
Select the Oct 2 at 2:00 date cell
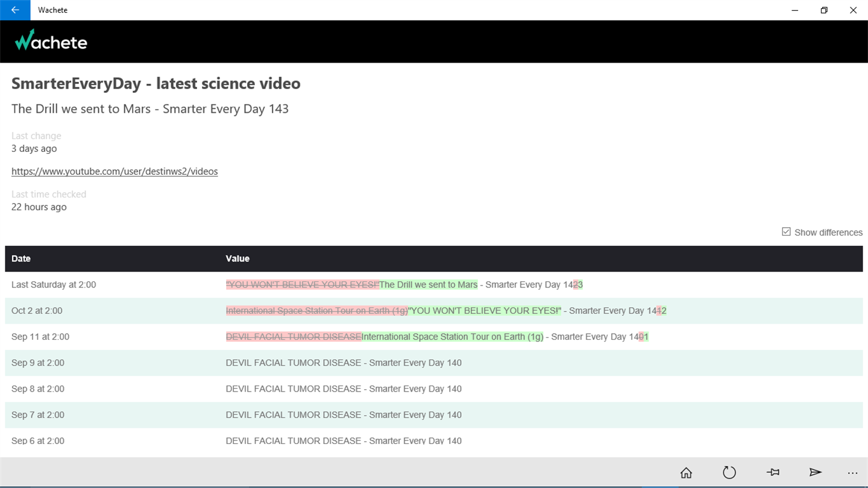click(x=37, y=310)
